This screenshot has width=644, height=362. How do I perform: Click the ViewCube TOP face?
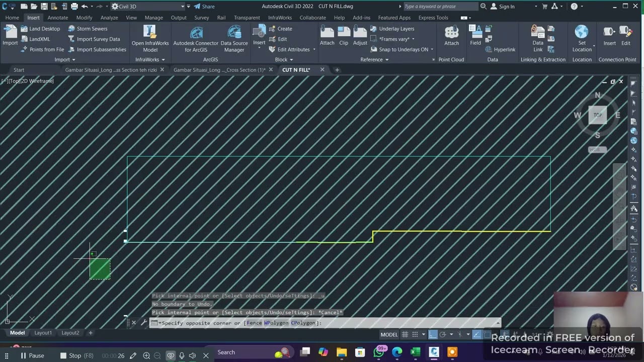597,115
